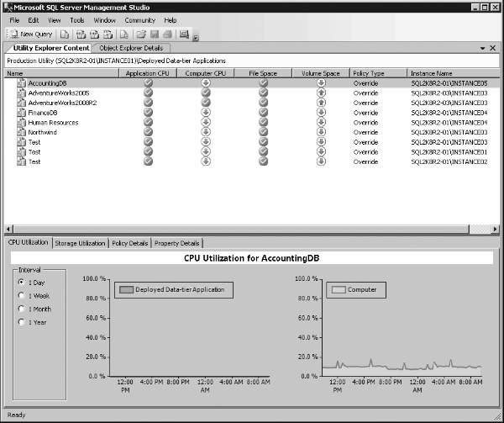Click the Computer legend color swatch
This screenshot has height=423, width=504.
click(x=339, y=289)
